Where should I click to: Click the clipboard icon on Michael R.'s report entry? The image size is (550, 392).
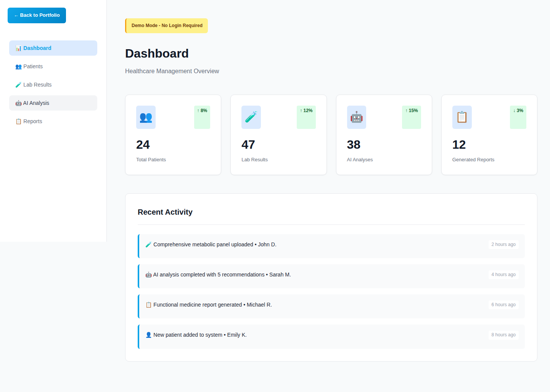[x=148, y=305]
